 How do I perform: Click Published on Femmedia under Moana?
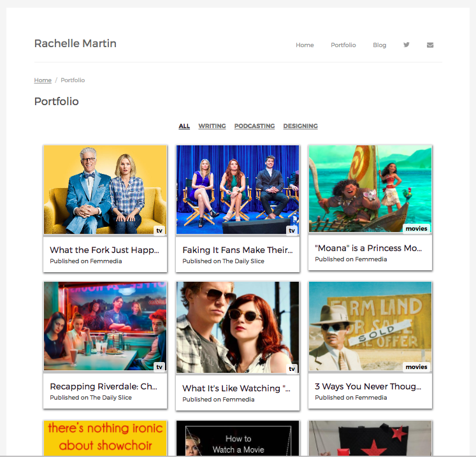350,259
